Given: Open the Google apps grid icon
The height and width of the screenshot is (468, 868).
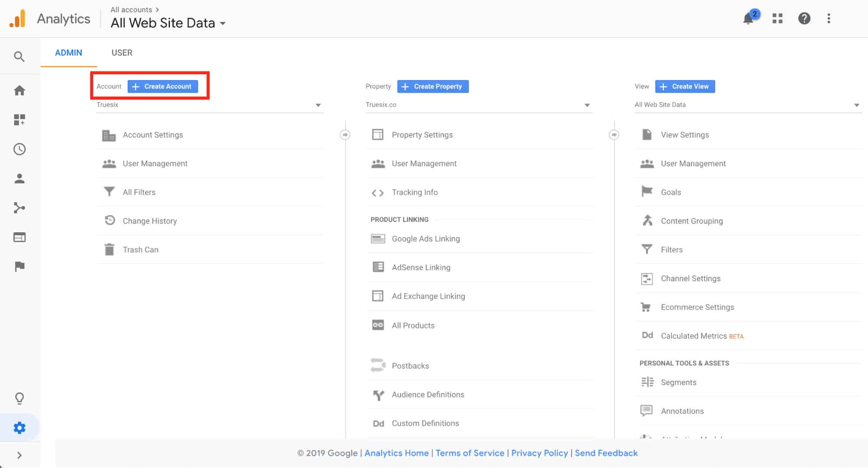Looking at the screenshot, I should [x=777, y=19].
